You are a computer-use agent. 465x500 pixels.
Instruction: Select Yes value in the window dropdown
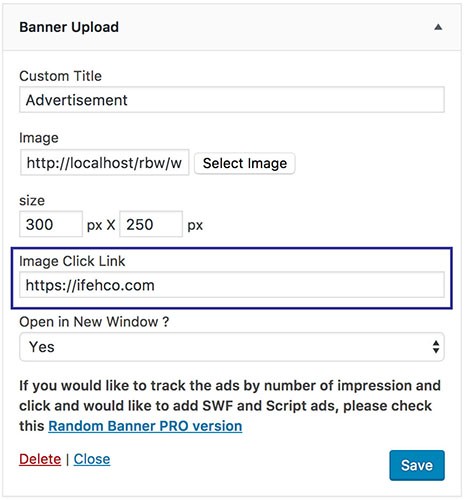pyautogui.click(x=42, y=347)
